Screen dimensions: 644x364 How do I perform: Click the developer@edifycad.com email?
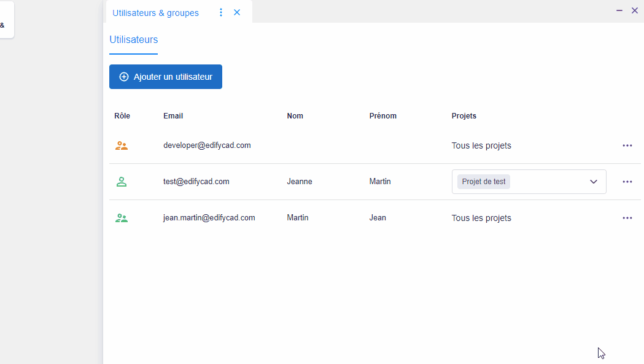pos(207,145)
